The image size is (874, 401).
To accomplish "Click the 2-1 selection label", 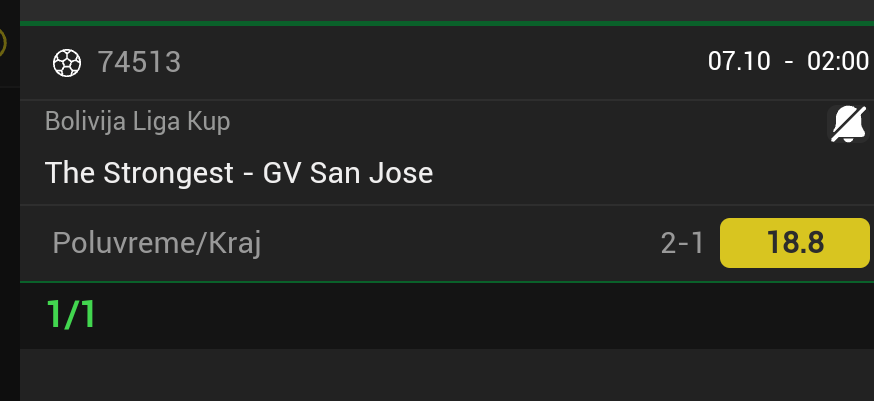I will click(x=683, y=243).
